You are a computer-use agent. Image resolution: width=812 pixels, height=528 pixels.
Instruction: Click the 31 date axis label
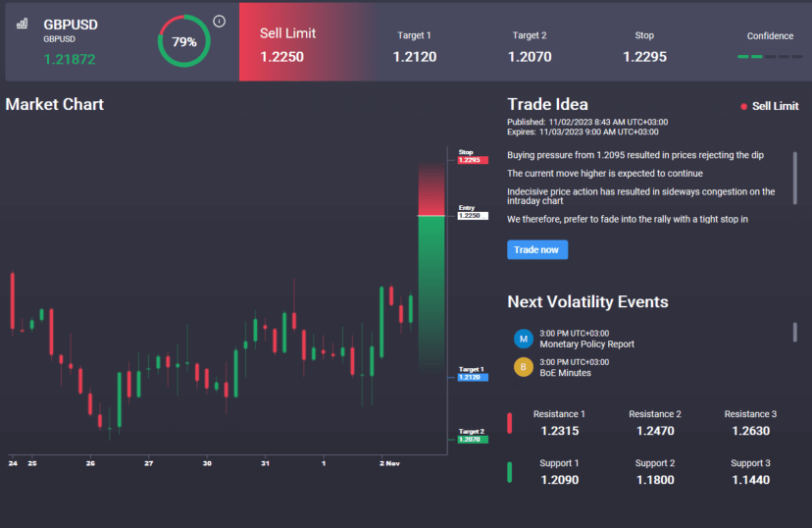265,463
